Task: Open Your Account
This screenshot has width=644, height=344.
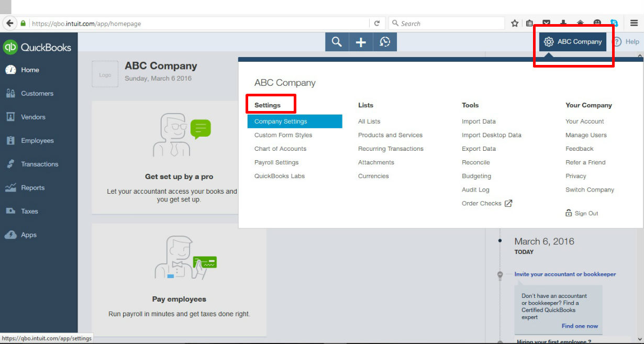Action: 585,121
